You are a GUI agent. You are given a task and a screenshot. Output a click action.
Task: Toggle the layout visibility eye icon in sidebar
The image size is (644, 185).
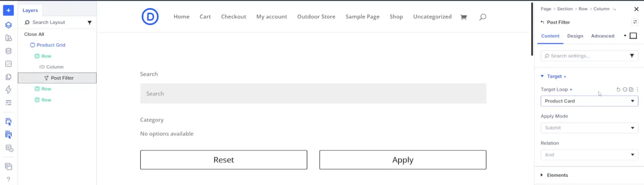[x=9, y=148]
